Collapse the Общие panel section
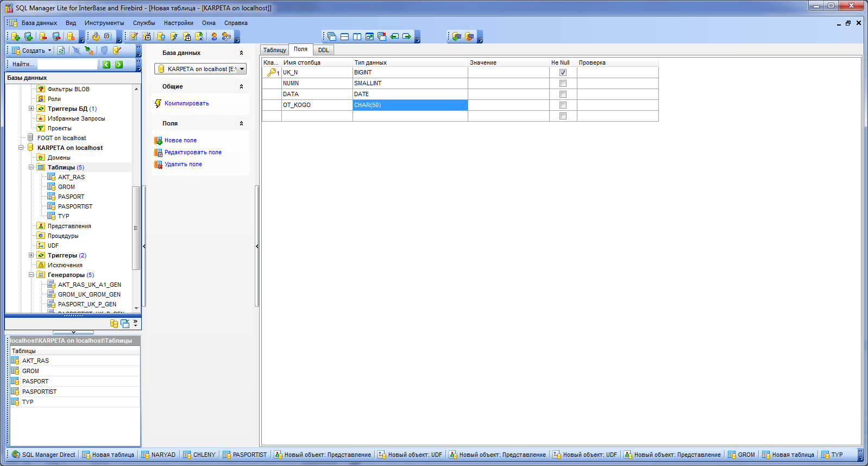 (241, 86)
